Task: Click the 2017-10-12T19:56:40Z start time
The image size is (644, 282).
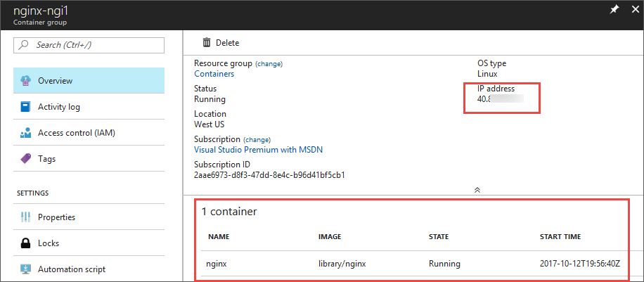Action: pyautogui.click(x=579, y=264)
